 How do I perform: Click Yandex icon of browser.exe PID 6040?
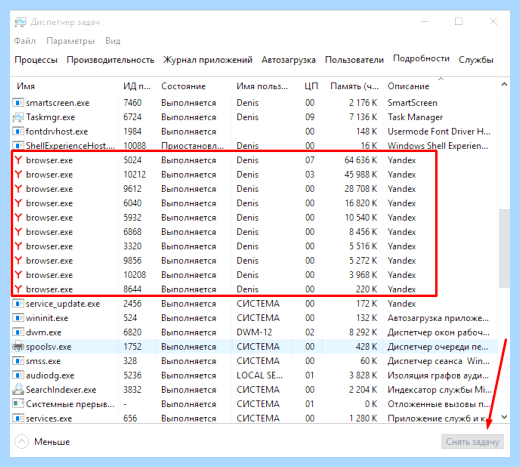coord(18,203)
